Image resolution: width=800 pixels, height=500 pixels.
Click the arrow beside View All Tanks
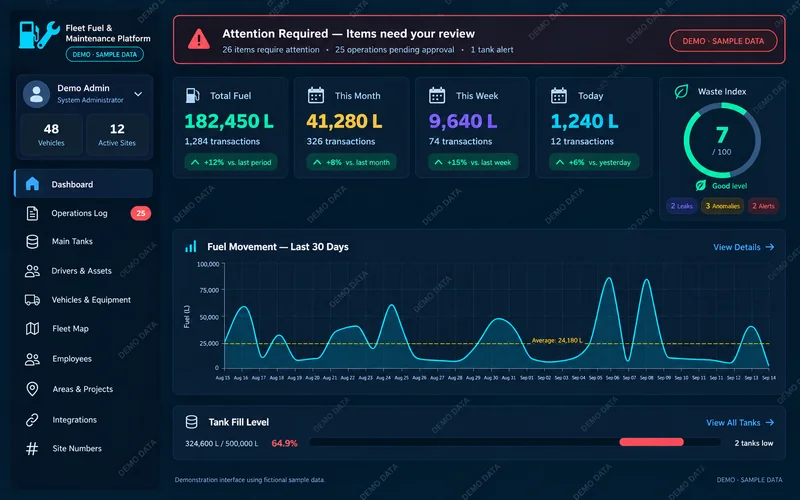tap(770, 422)
